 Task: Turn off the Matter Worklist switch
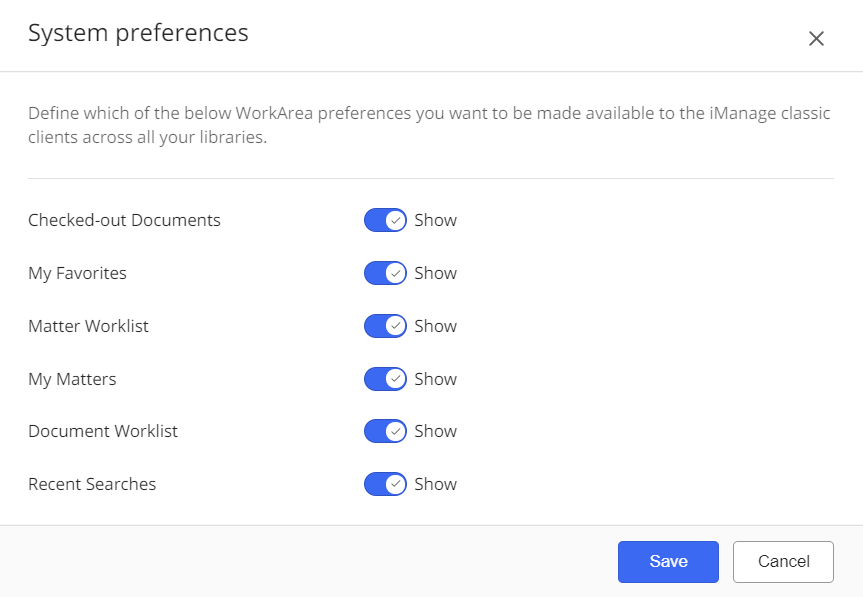[385, 326]
